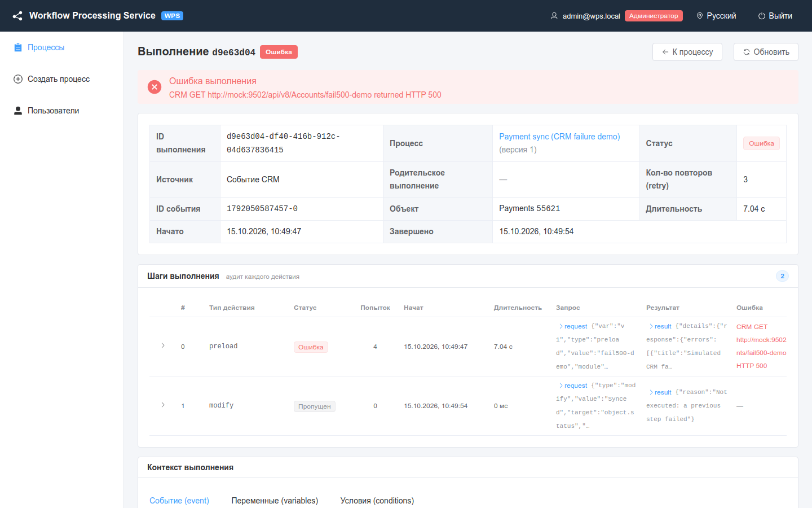Click the red error cross icon in alert
The width and height of the screenshot is (812, 508).
tap(155, 87)
